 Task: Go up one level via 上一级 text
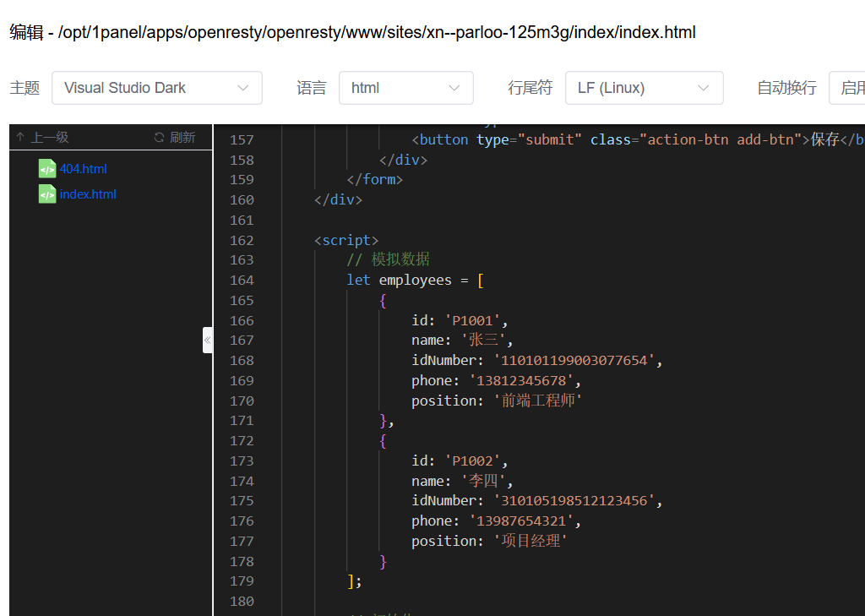click(50, 138)
